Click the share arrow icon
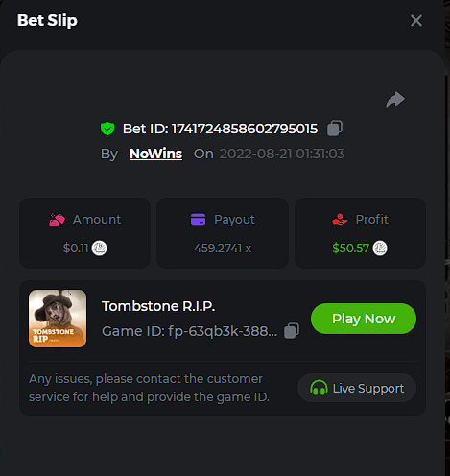The image size is (450, 476). pos(395,100)
